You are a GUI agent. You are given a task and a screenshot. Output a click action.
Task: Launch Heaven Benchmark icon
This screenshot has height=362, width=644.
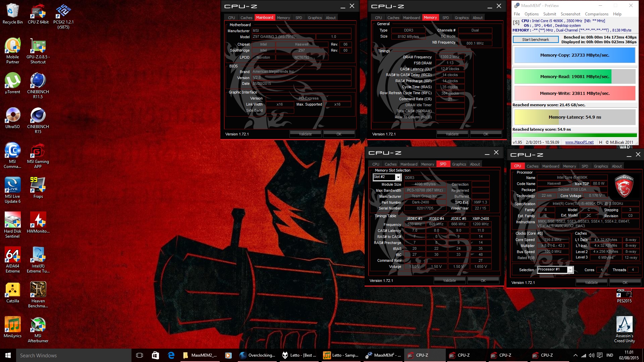[x=38, y=295]
